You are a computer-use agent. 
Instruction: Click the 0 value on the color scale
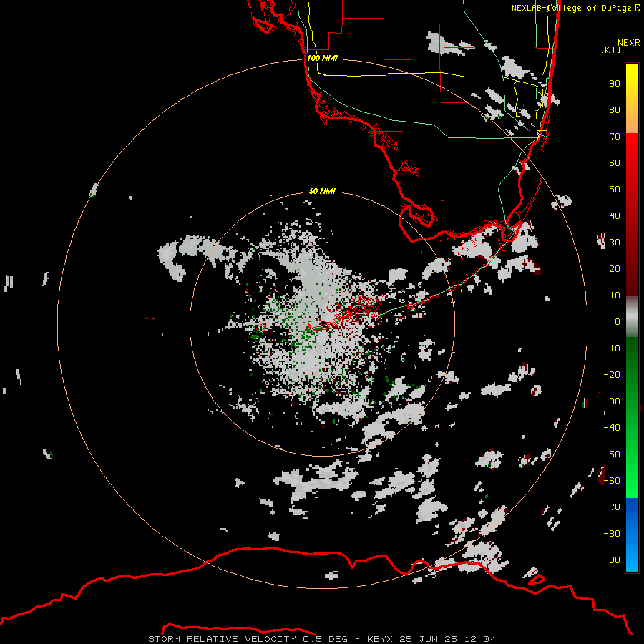tap(618, 322)
